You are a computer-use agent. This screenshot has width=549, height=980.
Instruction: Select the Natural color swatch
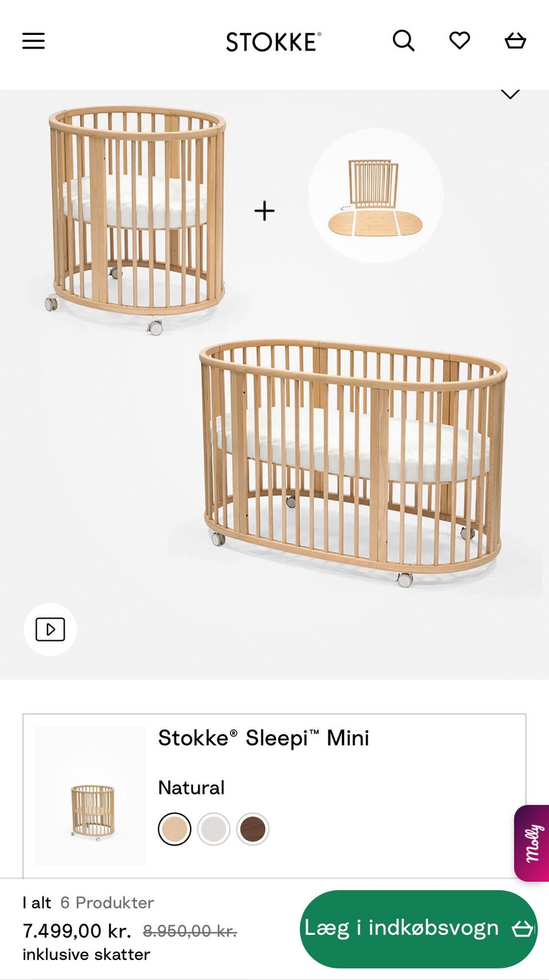(x=174, y=829)
